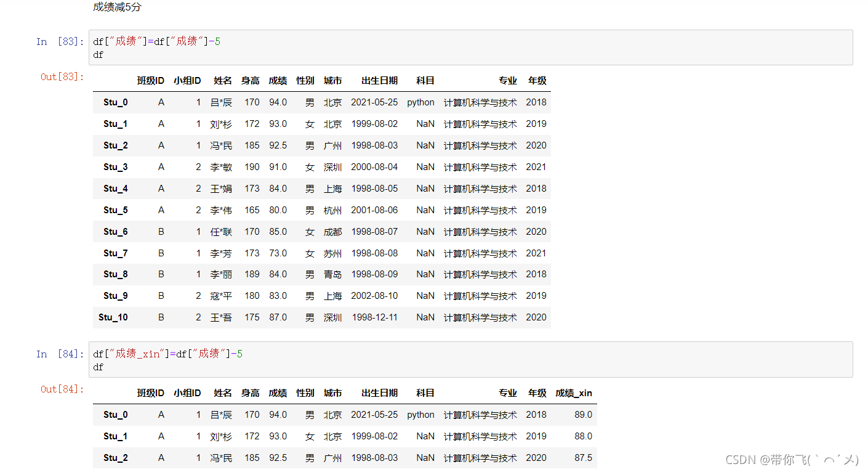Viewport: 868px width, 472px height.
Task: Click the city cell 杭州
Action: pos(333,210)
